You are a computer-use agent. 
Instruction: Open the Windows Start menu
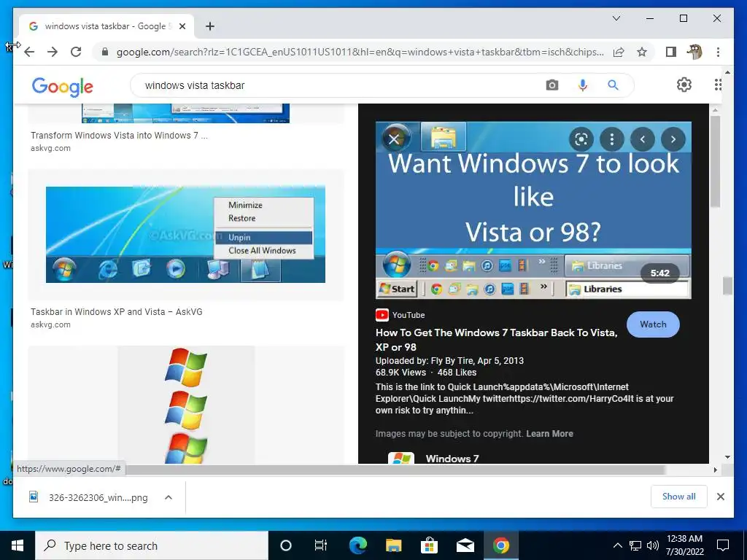[18, 545]
